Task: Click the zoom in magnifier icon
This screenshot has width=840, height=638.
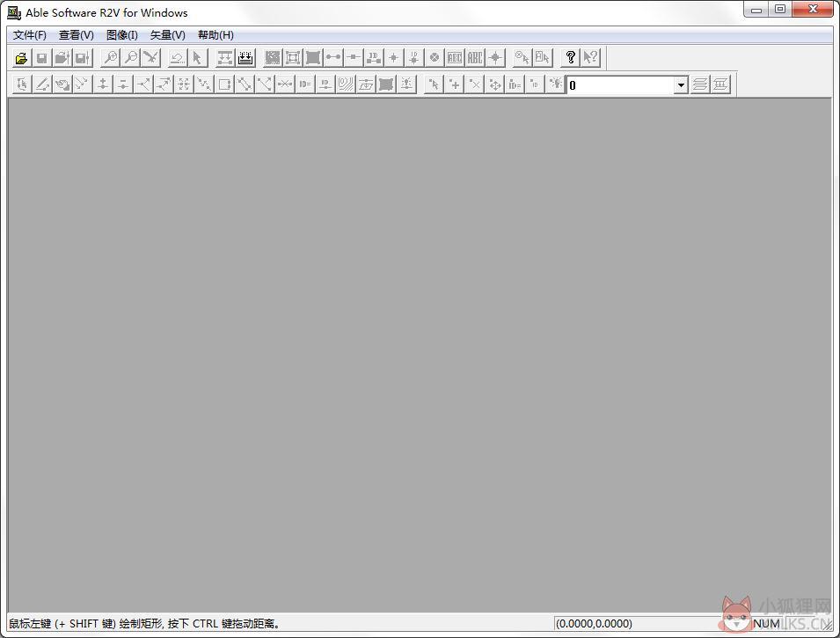Action: pos(110,57)
